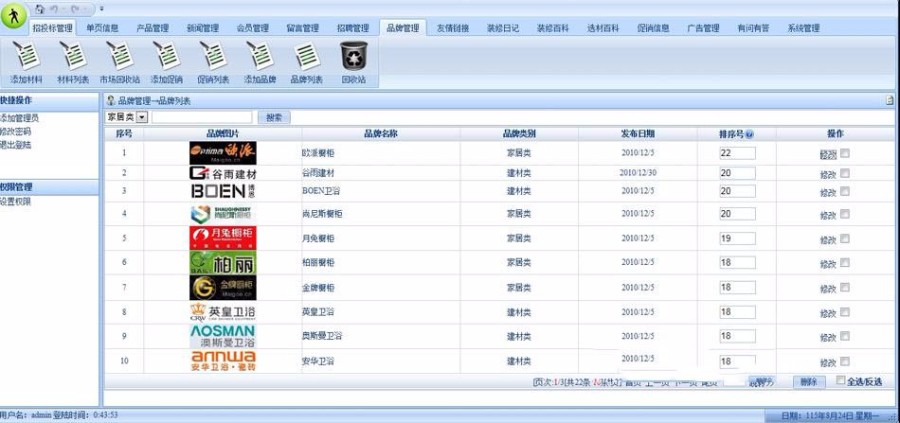Click the 发布日期 column header
900x423 pixels.
coord(637,134)
